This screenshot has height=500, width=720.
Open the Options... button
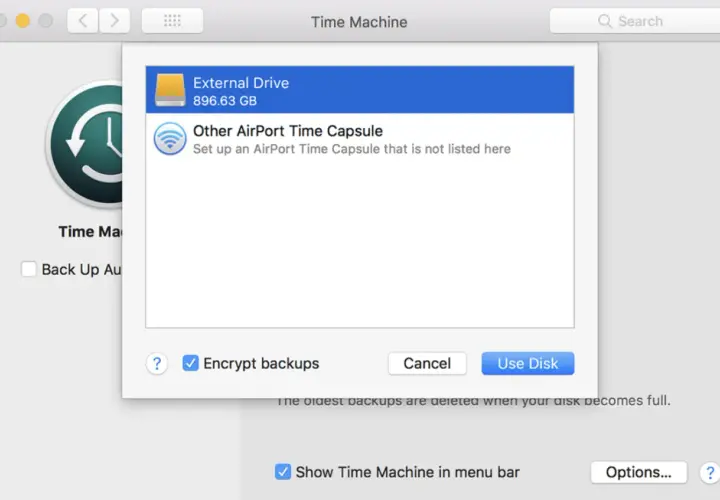pos(639,472)
